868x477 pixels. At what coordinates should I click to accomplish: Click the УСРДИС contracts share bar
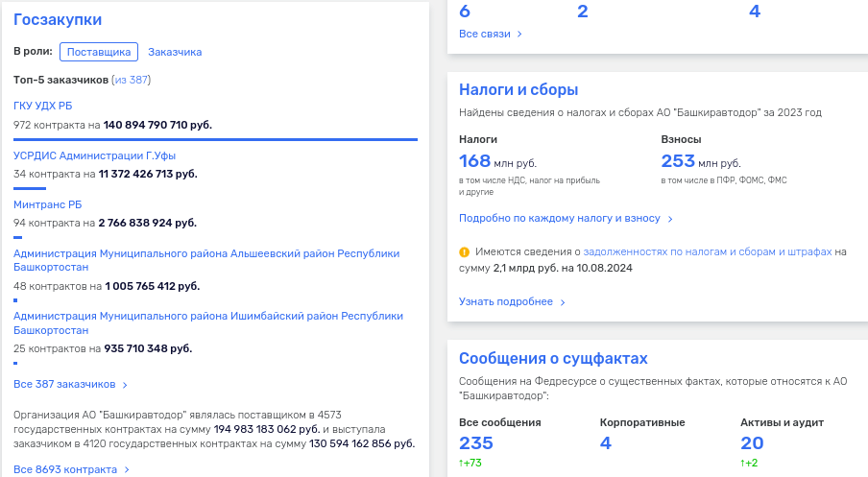tap(30, 189)
